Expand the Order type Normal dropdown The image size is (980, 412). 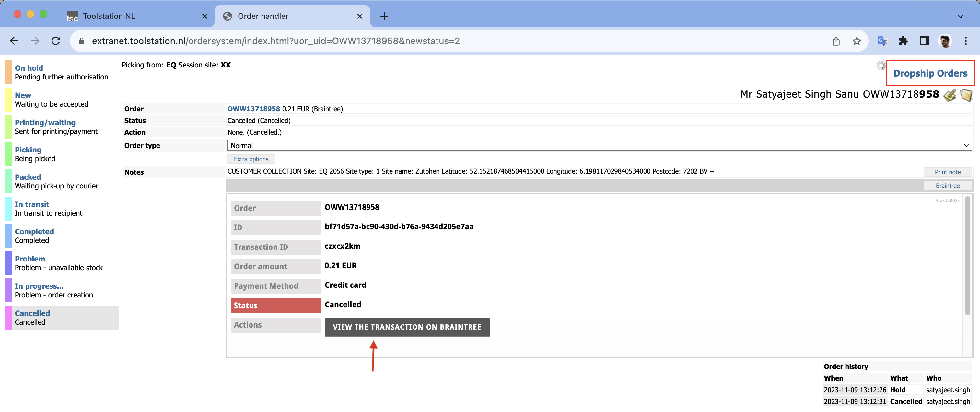[599, 145]
